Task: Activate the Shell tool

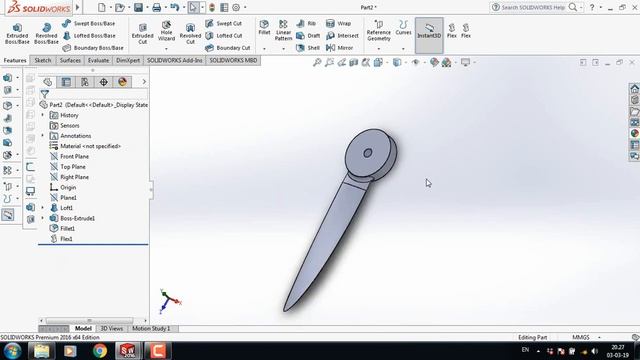Action: tap(308, 48)
